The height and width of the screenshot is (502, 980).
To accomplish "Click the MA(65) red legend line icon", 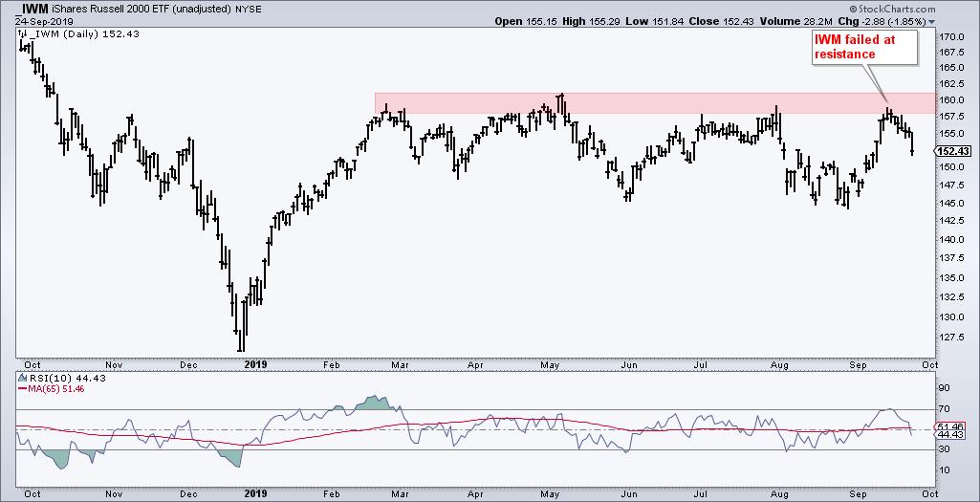I will click(x=24, y=388).
